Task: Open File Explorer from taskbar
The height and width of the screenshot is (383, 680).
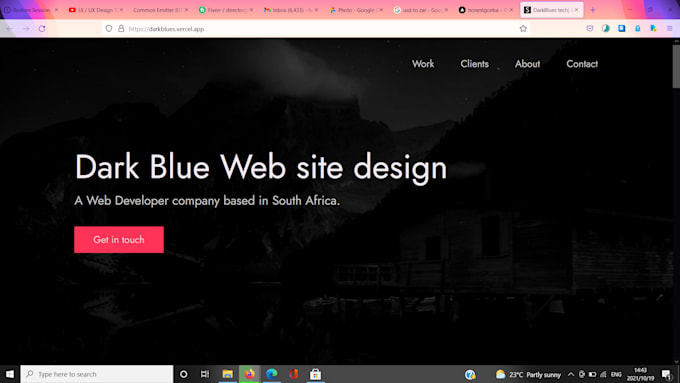Action: click(228, 374)
